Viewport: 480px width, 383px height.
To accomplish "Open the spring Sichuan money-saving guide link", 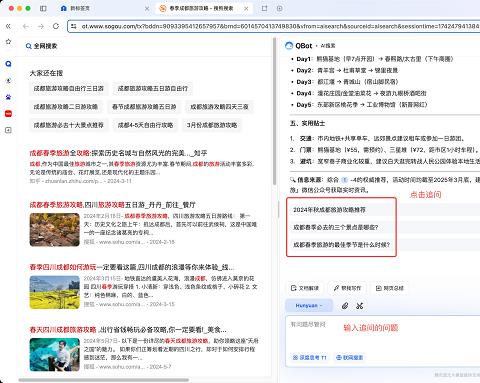I will click(128, 330).
